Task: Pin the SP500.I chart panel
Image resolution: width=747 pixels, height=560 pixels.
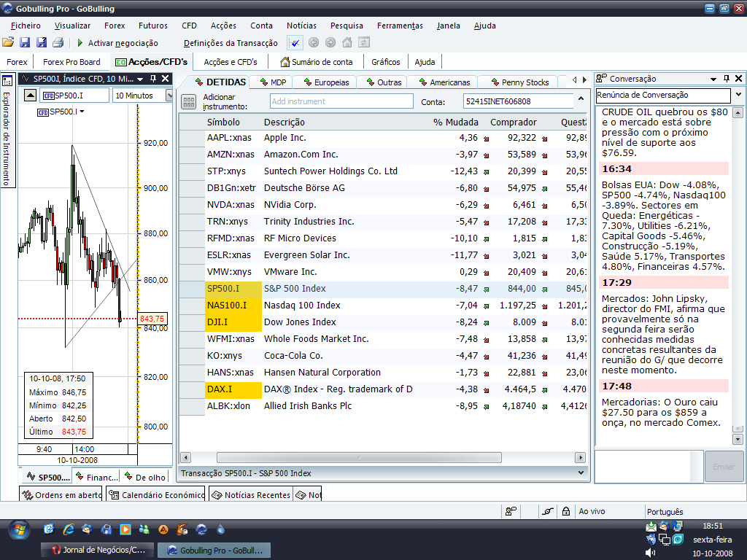Action: [153, 79]
